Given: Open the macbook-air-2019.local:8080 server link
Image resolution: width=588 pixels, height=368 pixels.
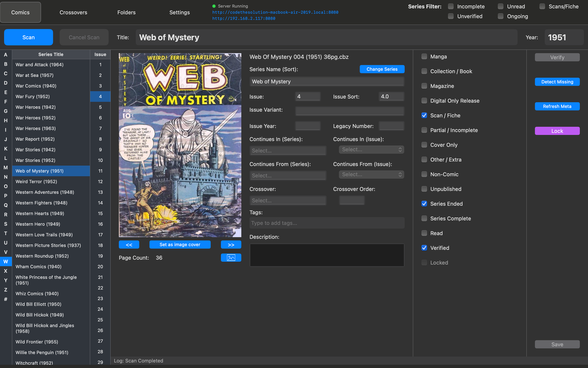Looking at the screenshot, I should click(x=275, y=13).
